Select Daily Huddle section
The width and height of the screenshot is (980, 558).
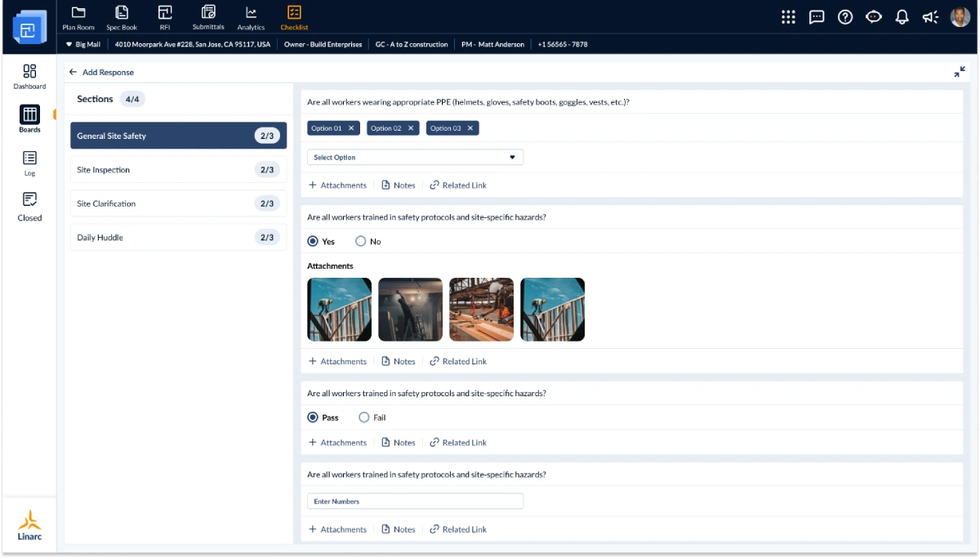178,237
